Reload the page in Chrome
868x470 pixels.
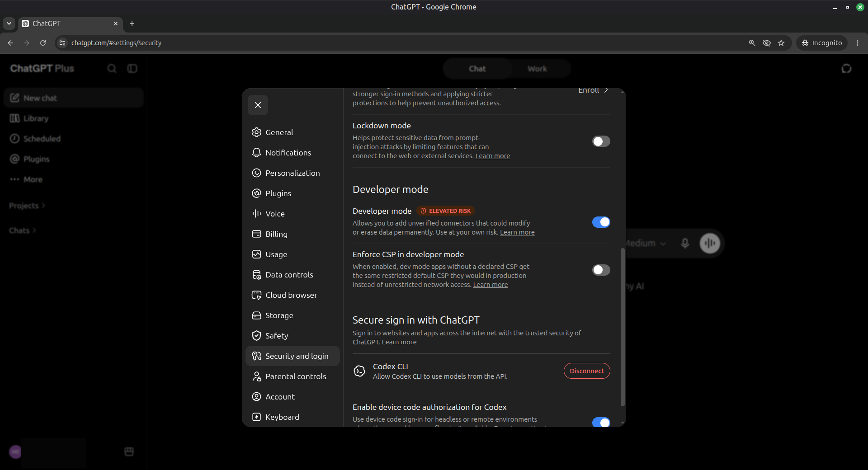pos(43,43)
